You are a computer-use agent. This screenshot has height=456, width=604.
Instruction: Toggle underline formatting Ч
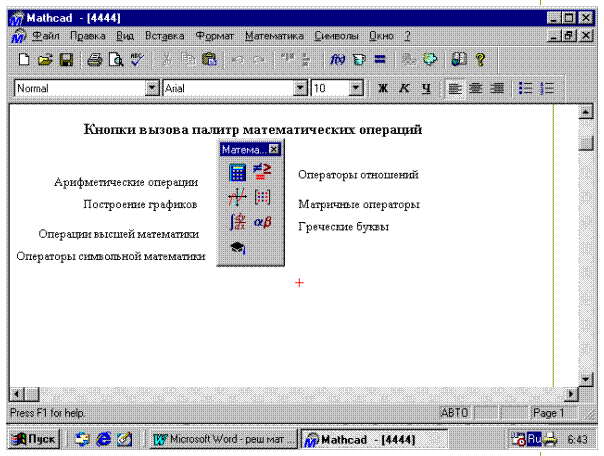point(426,88)
